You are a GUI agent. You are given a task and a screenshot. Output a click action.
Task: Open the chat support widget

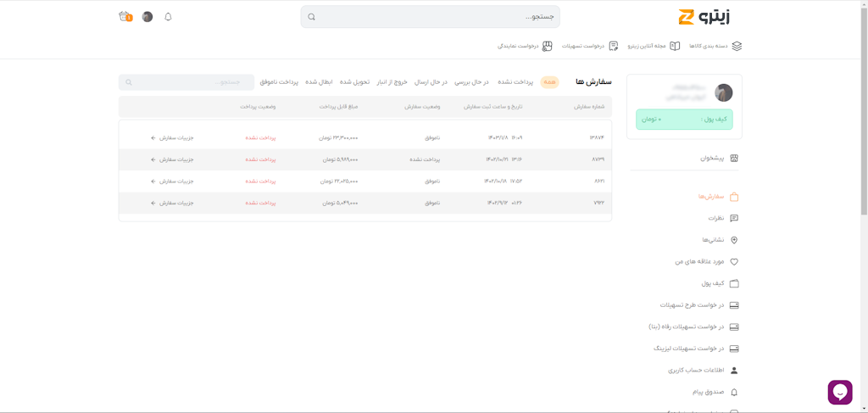click(x=839, y=392)
